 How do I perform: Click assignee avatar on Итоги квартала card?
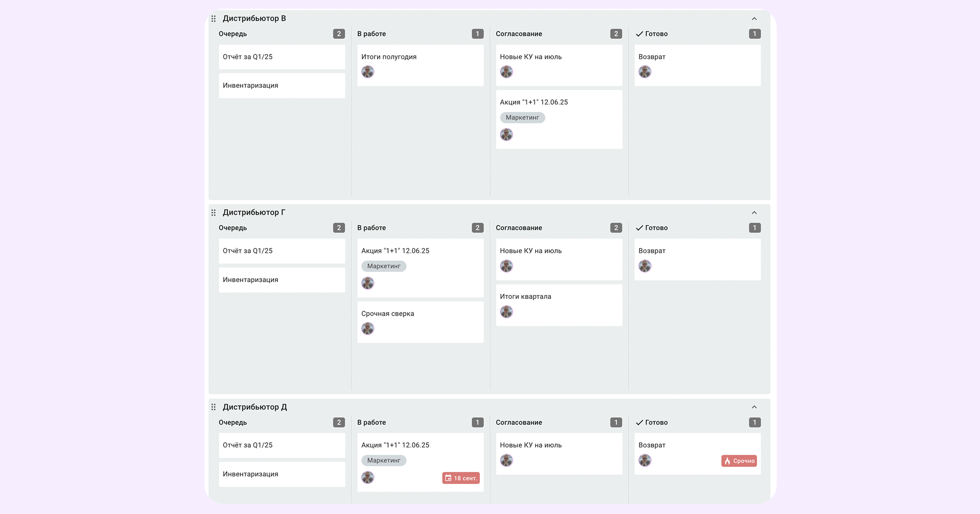click(x=506, y=312)
